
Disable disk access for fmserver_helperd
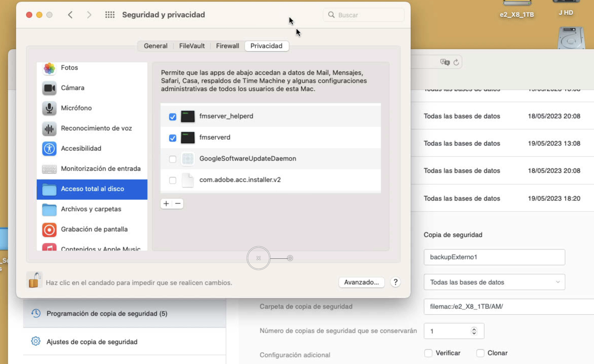tap(172, 116)
